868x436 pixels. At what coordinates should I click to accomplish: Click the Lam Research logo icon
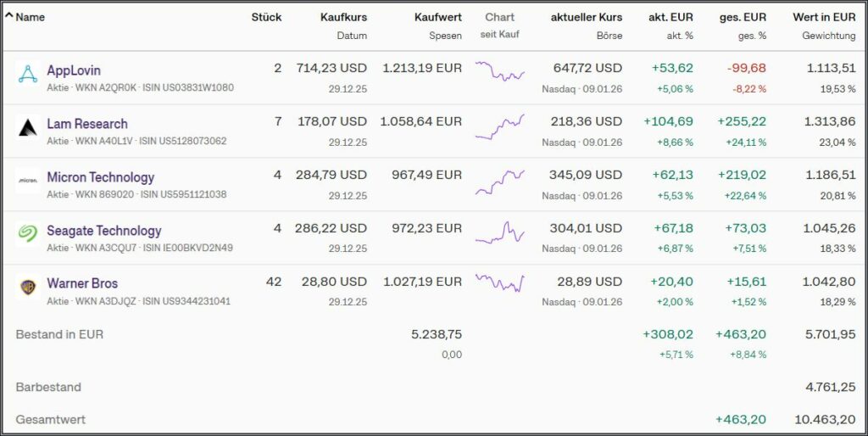[28, 127]
